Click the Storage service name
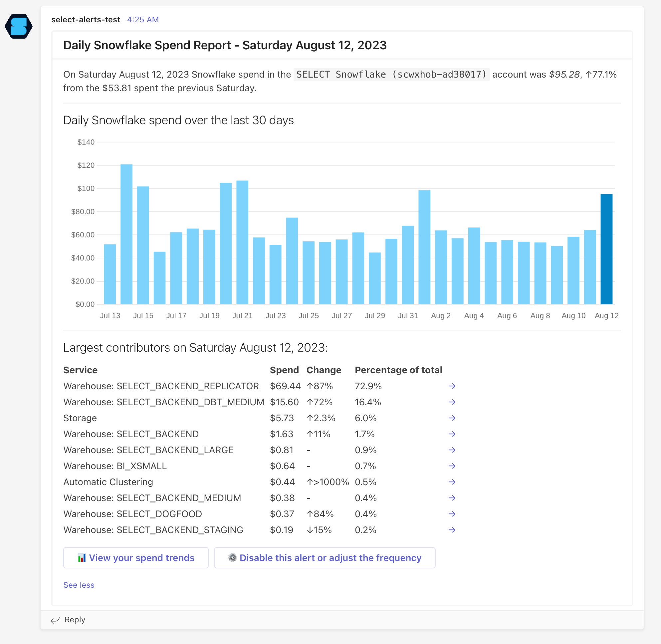The height and width of the screenshot is (644, 661). (x=80, y=418)
